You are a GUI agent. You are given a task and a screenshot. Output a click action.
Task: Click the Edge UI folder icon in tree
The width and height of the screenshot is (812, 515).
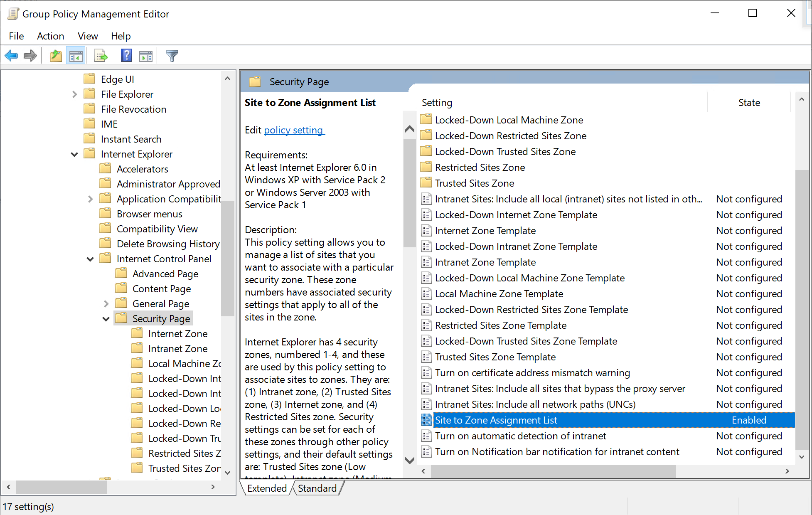pos(89,79)
